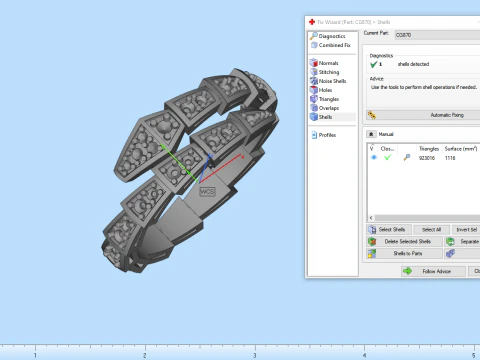
Task: Open the Combined Fix page
Action: tap(331, 45)
